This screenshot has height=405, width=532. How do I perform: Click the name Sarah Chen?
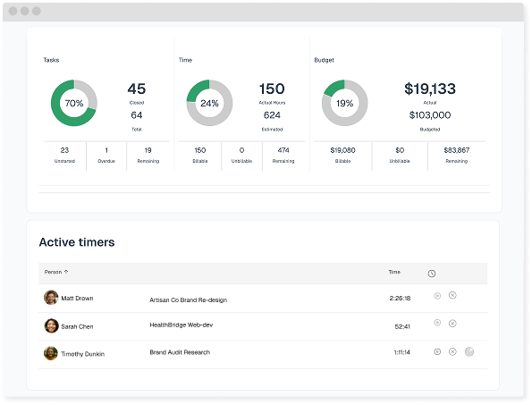pyautogui.click(x=77, y=326)
